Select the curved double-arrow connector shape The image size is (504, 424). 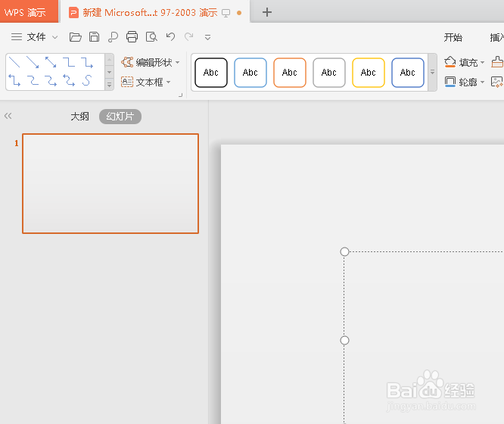69,80
